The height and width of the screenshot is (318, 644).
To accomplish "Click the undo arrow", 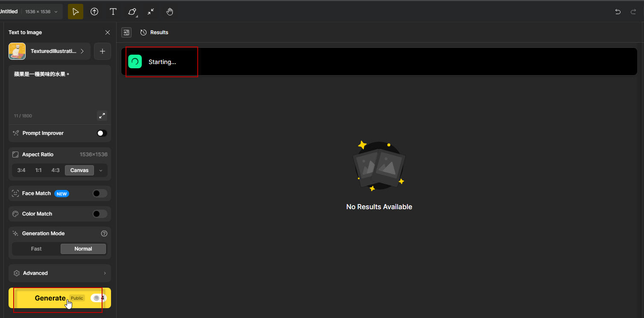I will pos(618,12).
